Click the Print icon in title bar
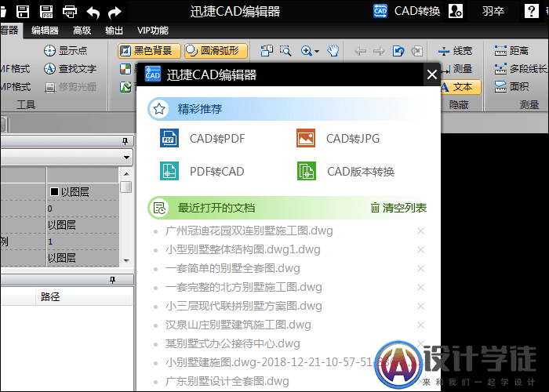The width and height of the screenshot is (549, 392). [69, 12]
